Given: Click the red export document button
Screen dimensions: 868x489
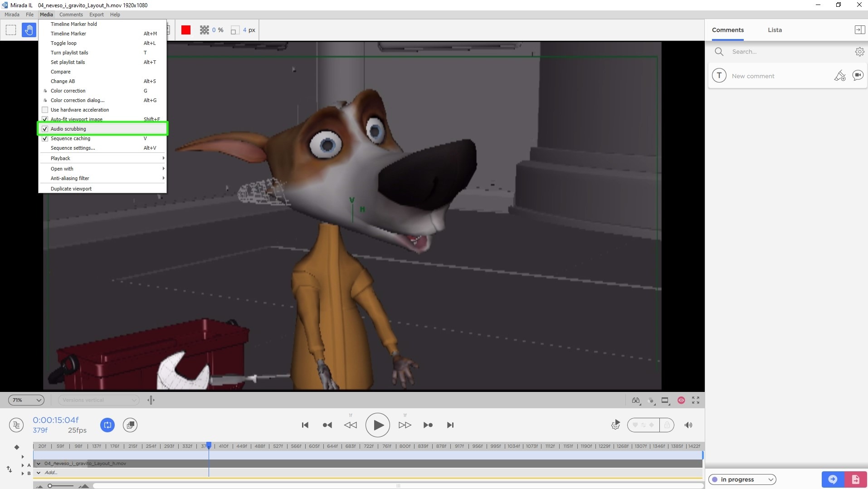Looking at the screenshot, I should [x=855, y=479].
